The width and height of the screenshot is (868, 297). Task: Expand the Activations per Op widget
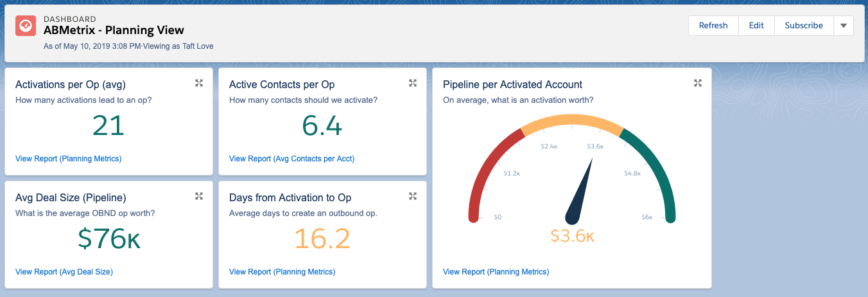[199, 83]
